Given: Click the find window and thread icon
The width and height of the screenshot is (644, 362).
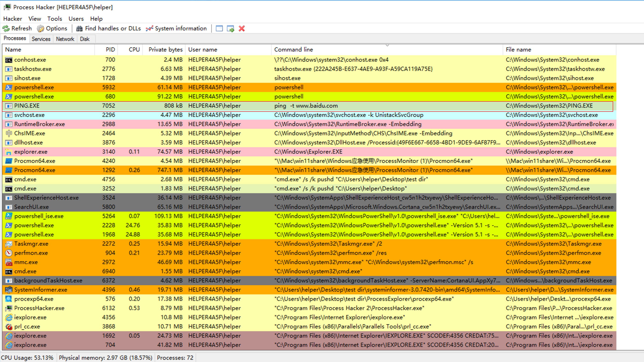Looking at the screenshot, I should coord(230,29).
